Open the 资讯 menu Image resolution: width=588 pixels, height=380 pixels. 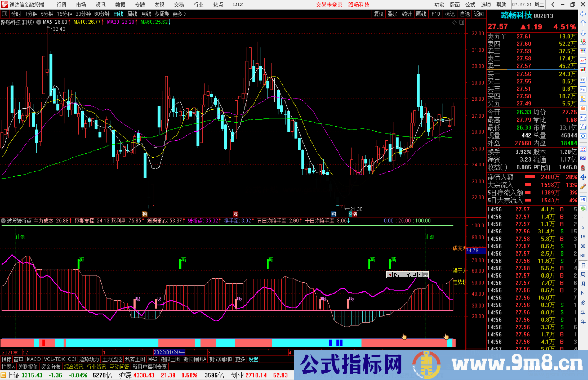coord(100,4)
